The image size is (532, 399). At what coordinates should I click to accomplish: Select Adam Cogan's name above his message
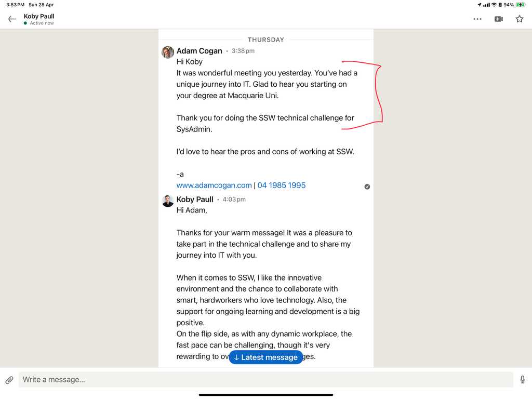199,50
